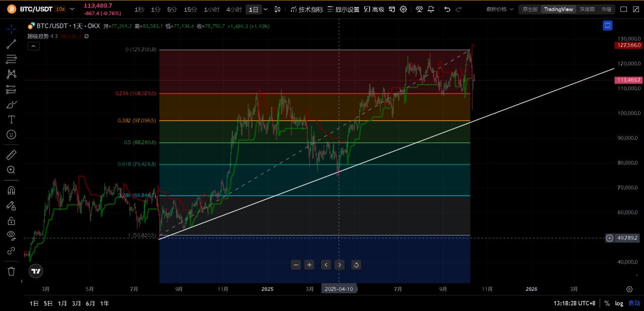Viewport: 644px width, 311px height.
Task: Open the ruler measure tool
Action: coord(11,155)
